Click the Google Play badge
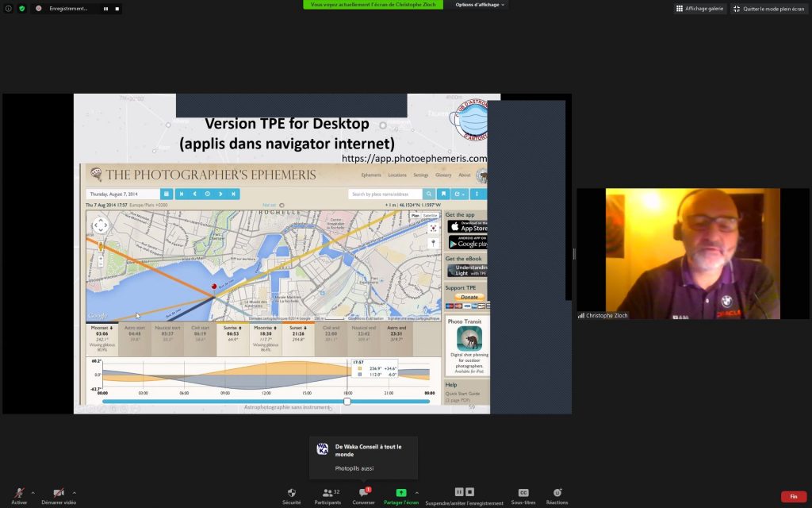Screen dimensions: 812x508 [467, 243]
